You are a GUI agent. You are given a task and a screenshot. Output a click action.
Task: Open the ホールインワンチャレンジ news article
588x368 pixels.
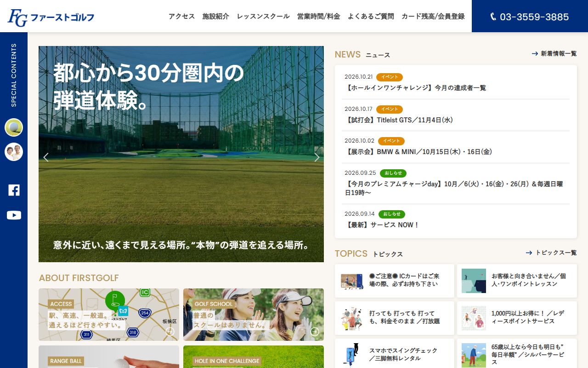click(x=415, y=87)
